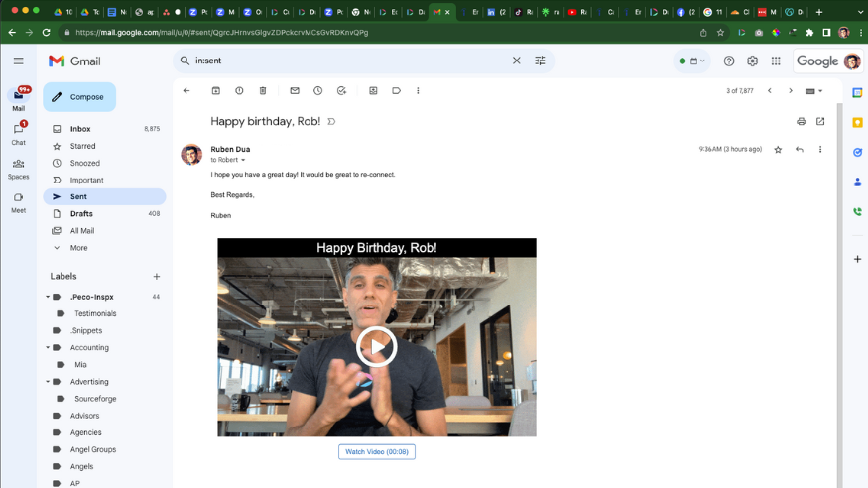This screenshot has width=868, height=488.
Task: Open the Gmail main menu hamburger
Action: click(x=18, y=61)
